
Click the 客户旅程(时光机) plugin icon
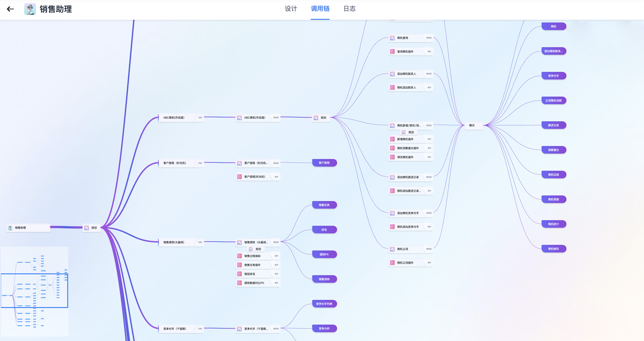239,177
